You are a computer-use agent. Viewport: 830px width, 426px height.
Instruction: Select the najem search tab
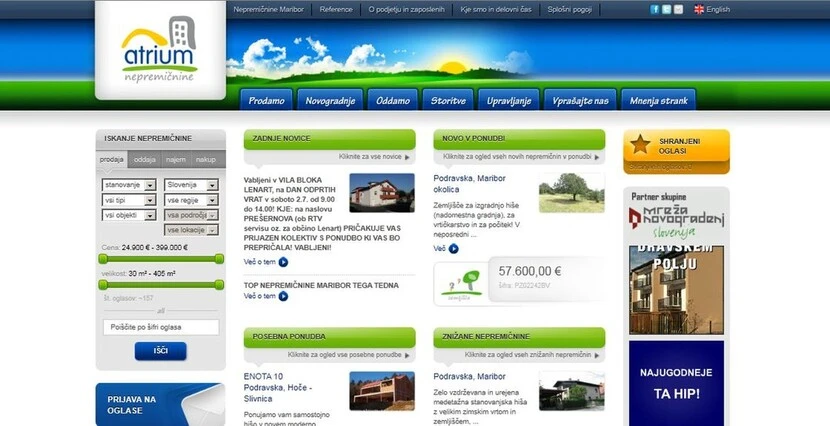tap(175, 159)
